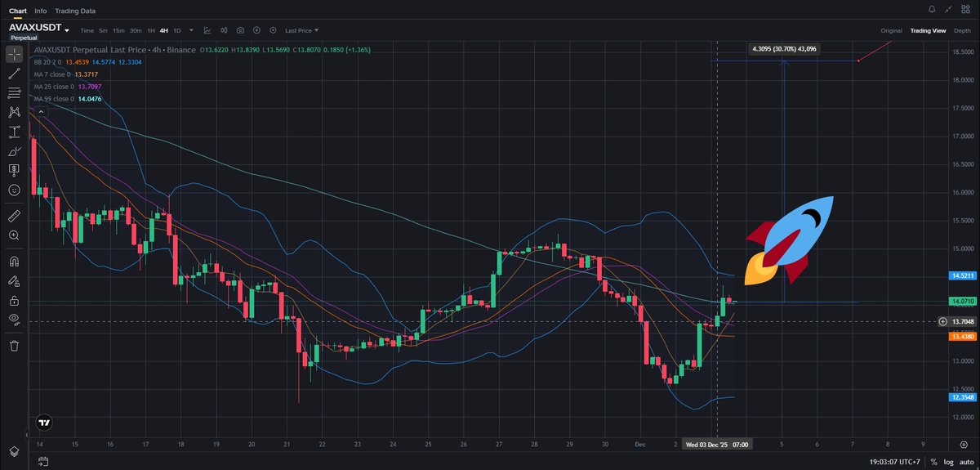
Task: Click the go-to-date calendar icon
Action: [x=42, y=463]
